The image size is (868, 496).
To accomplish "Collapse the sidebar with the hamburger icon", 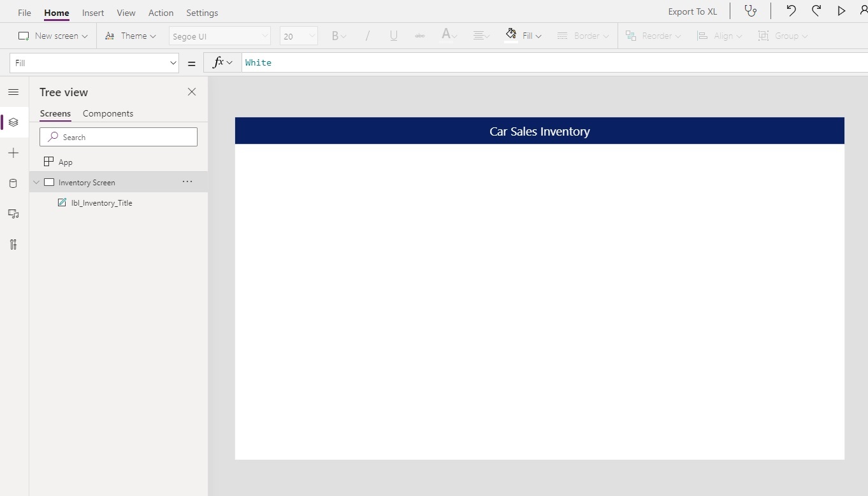I will pos(13,92).
